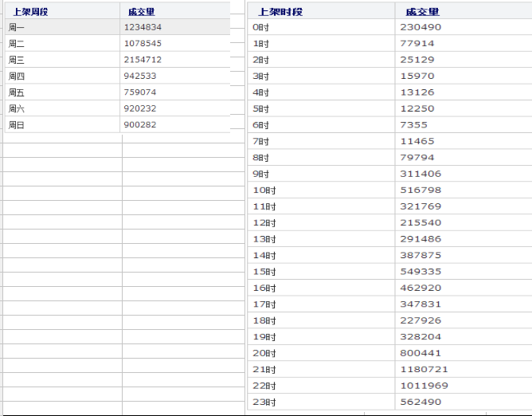Select the 周三 row label
This screenshot has height=416, width=532.
pyautogui.click(x=17, y=60)
